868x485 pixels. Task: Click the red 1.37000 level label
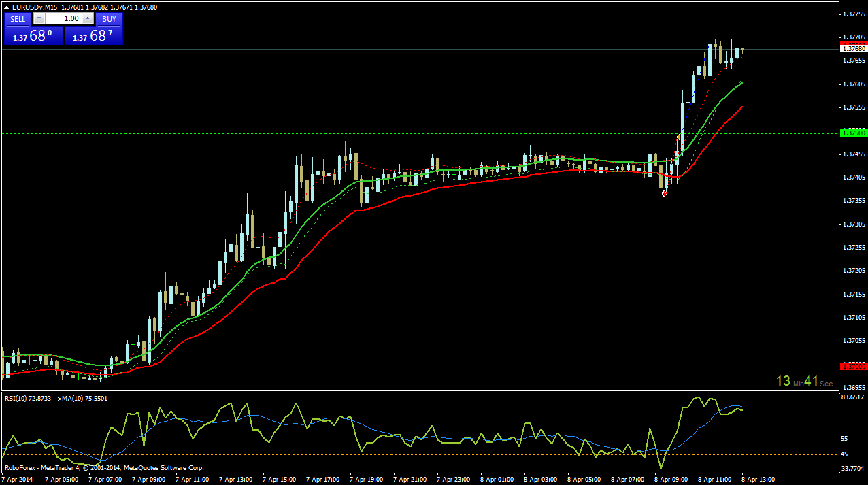point(854,366)
